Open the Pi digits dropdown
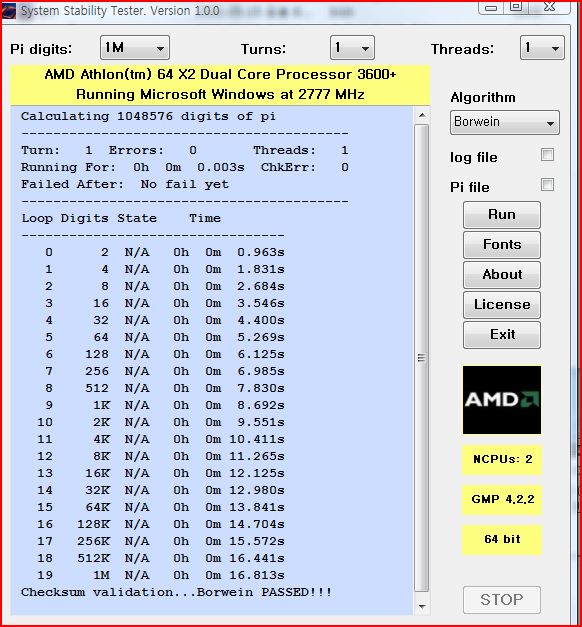Screen dimensions: 582x627 (135, 48)
